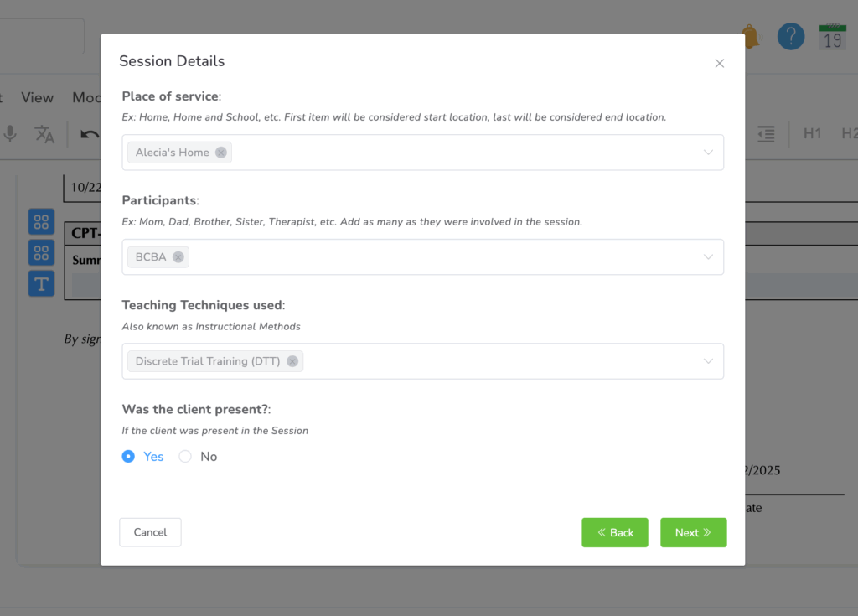Select Yes for client present
This screenshot has height=616, width=858.
tap(128, 457)
